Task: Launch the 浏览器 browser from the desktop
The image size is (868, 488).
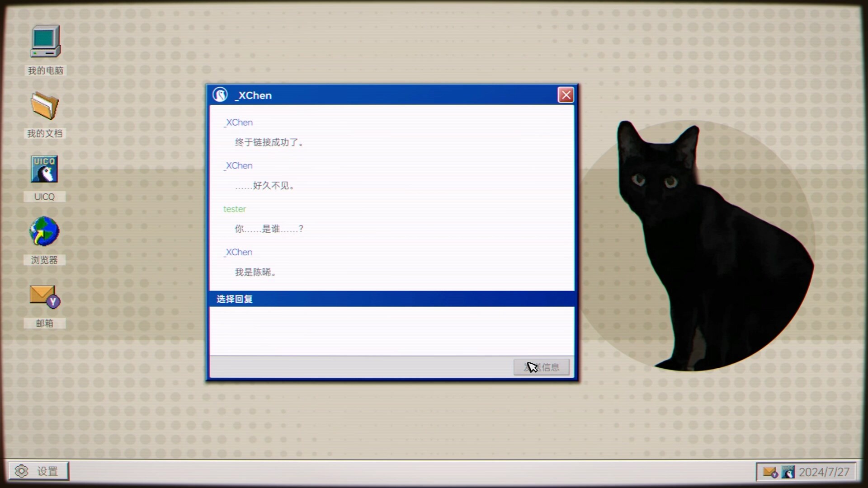Action: tap(44, 231)
